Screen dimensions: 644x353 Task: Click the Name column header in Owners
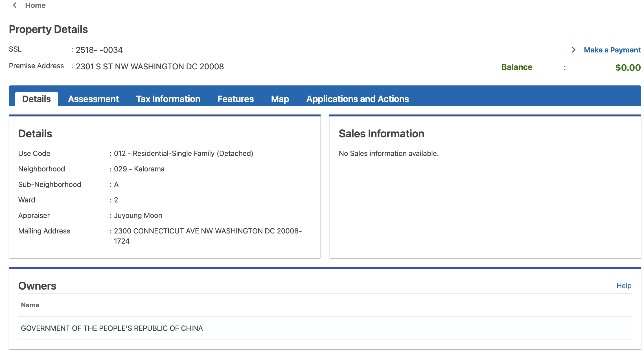click(30, 305)
